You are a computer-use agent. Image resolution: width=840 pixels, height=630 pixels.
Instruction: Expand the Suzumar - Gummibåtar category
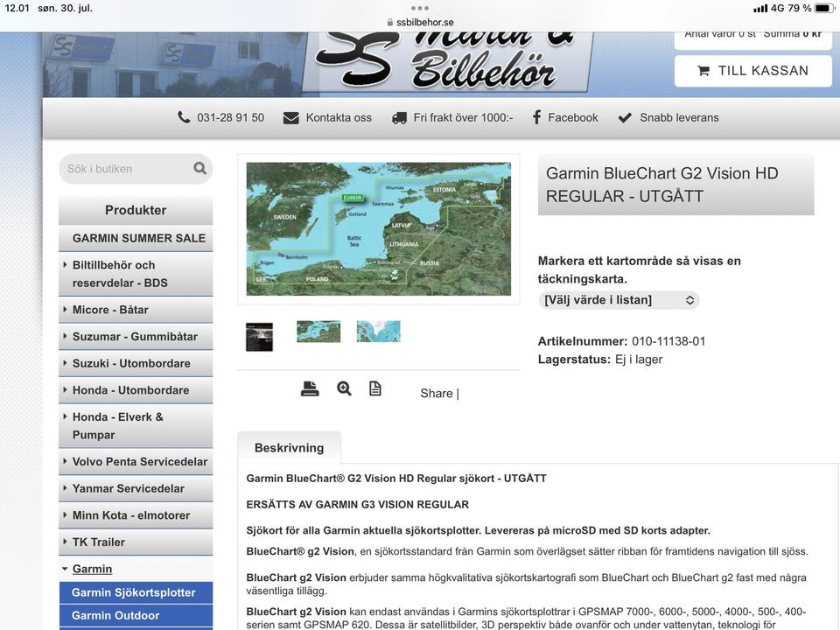pyautogui.click(x=136, y=336)
